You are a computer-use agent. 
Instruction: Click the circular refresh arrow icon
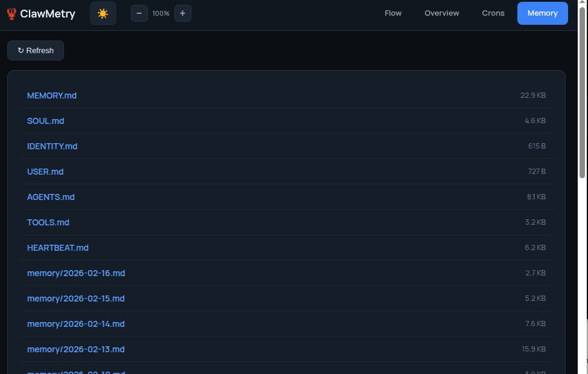click(20, 50)
